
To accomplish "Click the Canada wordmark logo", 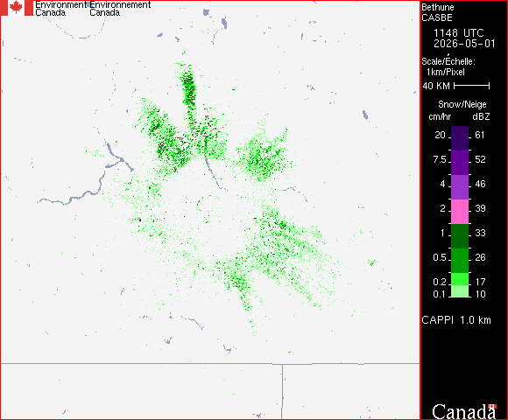I will point(464,411).
